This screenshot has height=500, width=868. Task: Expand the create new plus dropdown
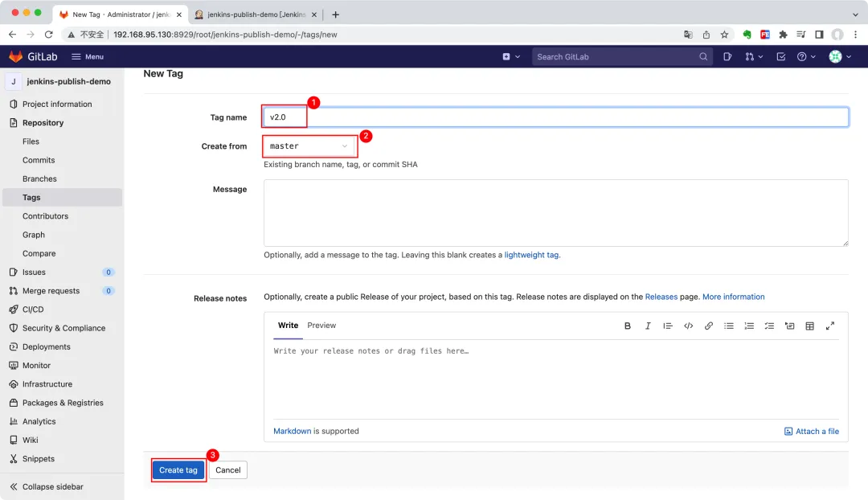point(511,56)
